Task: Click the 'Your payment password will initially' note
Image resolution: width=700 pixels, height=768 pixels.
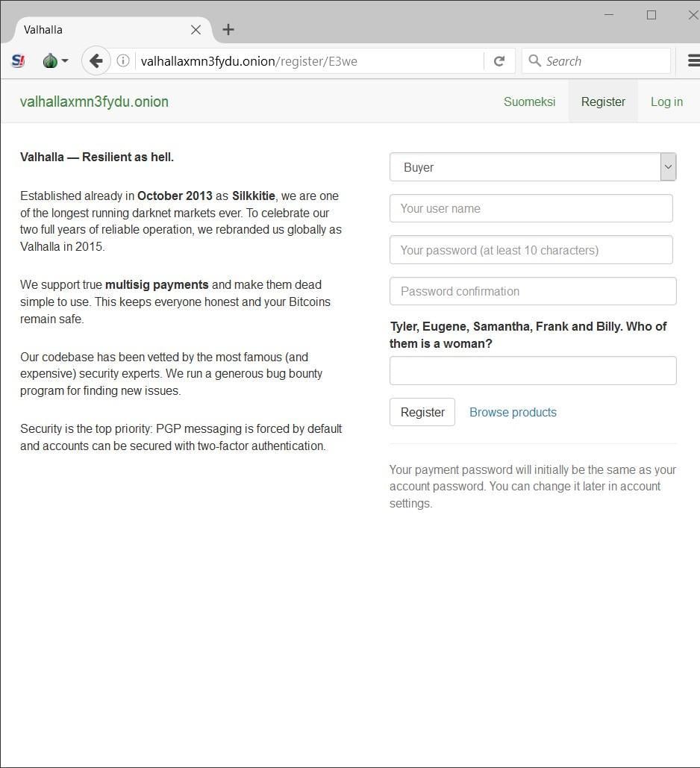Action: tap(533, 487)
